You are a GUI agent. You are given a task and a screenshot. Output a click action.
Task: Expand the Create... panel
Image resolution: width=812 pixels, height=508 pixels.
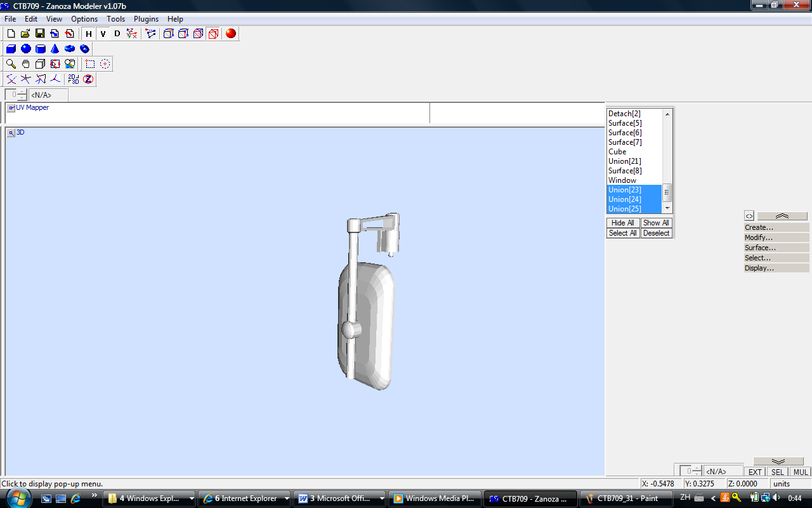pos(776,227)
